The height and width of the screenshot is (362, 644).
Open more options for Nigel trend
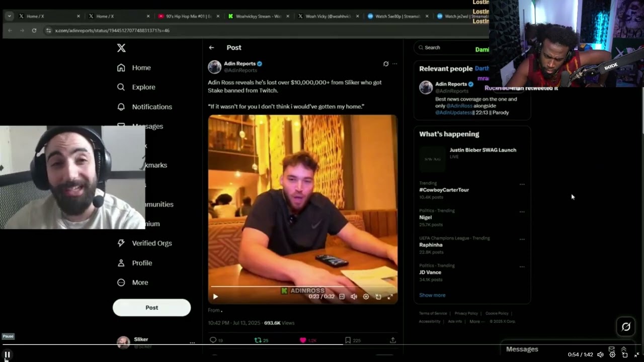tap(522, 212)
